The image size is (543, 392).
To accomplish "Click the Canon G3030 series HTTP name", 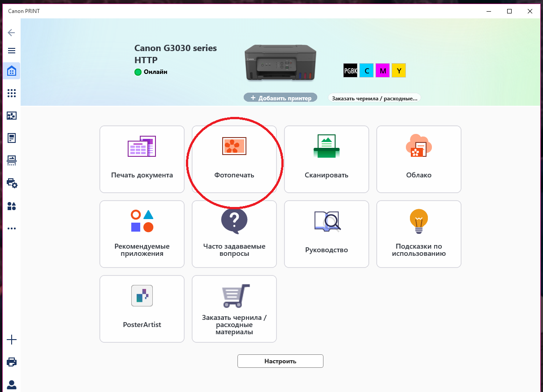I will (x=176, y=54).
